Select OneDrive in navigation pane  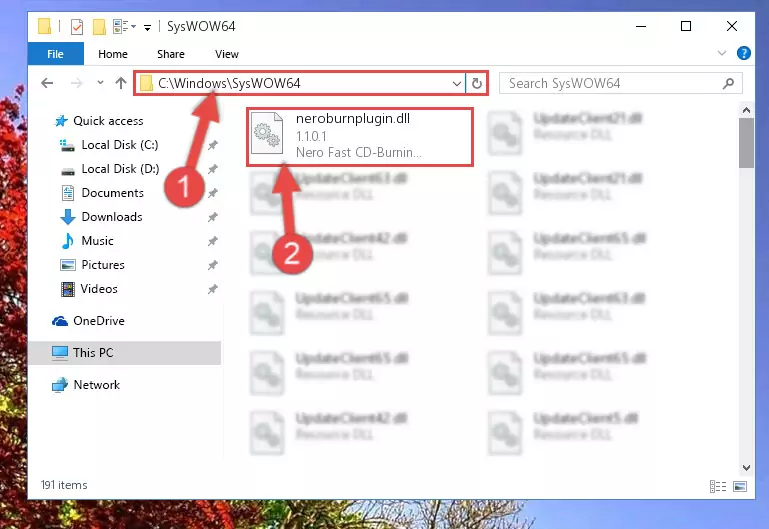coord(88,321)
